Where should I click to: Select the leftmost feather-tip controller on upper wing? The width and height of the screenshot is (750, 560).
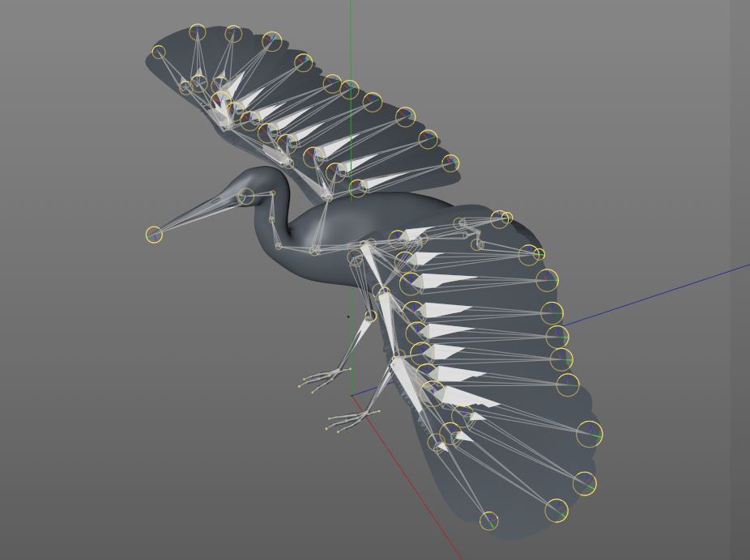tap(159, 52)
